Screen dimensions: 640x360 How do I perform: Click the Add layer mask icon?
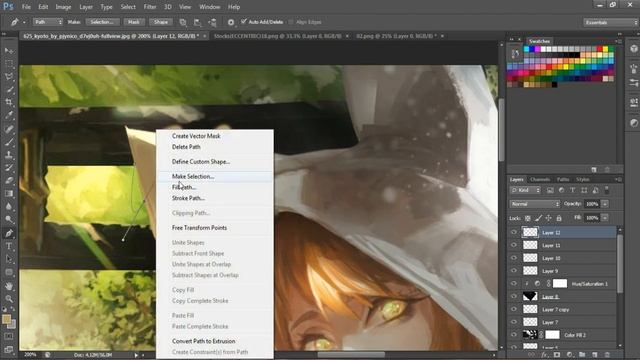point(557,355)
